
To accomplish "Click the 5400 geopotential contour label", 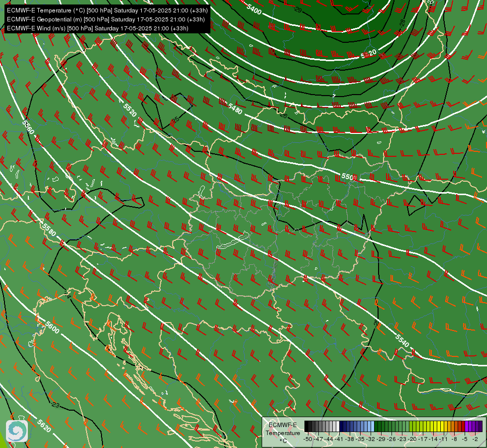I will [254, 9].
